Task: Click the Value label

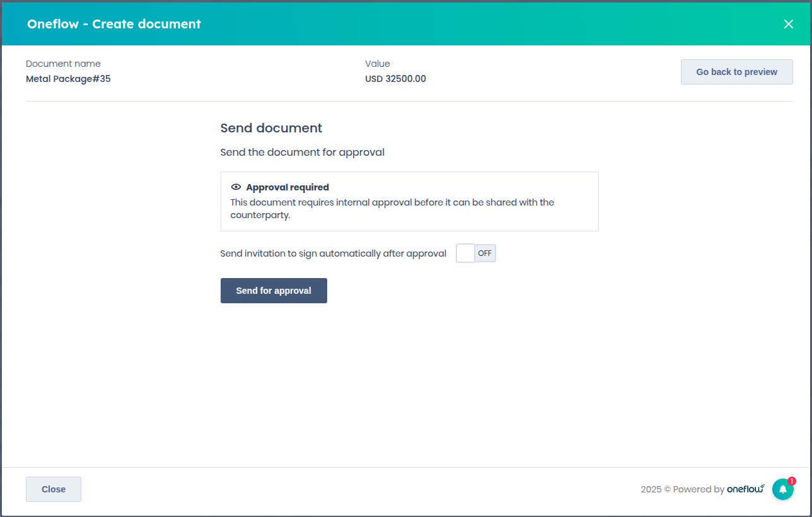Action: click(x=378, y=64)
